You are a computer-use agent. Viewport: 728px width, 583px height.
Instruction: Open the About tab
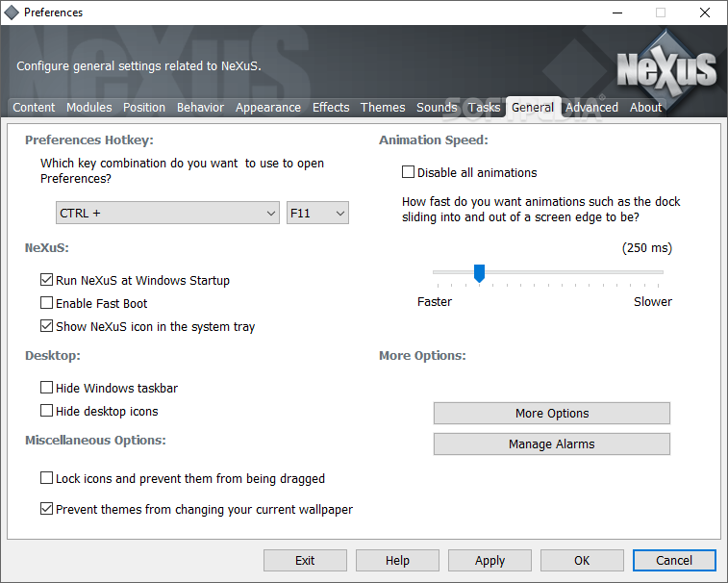(x=646, y=108)
